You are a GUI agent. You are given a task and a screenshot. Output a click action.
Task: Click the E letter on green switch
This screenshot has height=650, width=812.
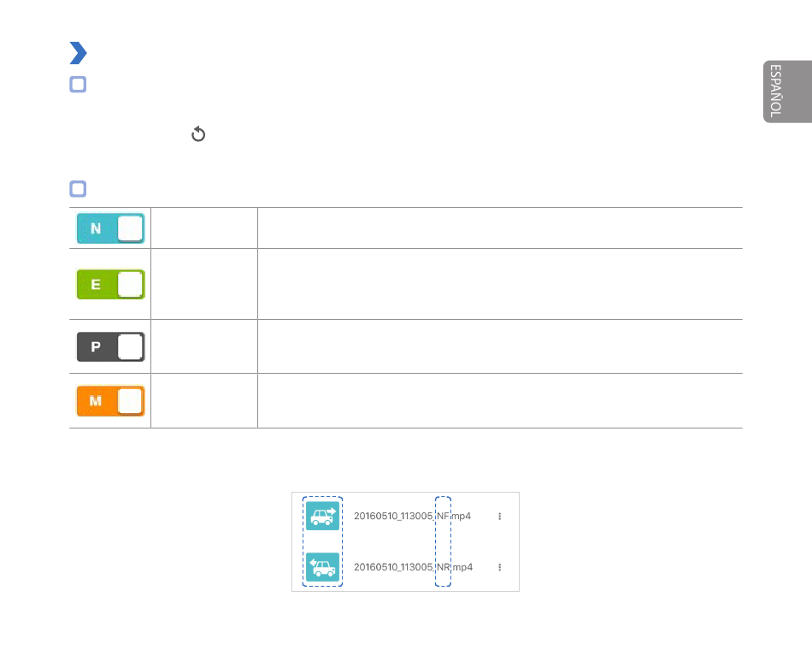[x=96, y=284]
